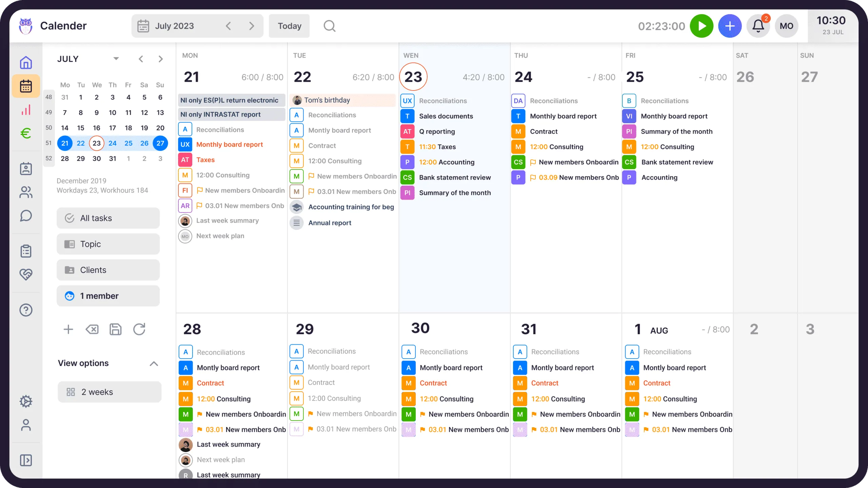Open search with the magnifier icon

coord(329,26)
